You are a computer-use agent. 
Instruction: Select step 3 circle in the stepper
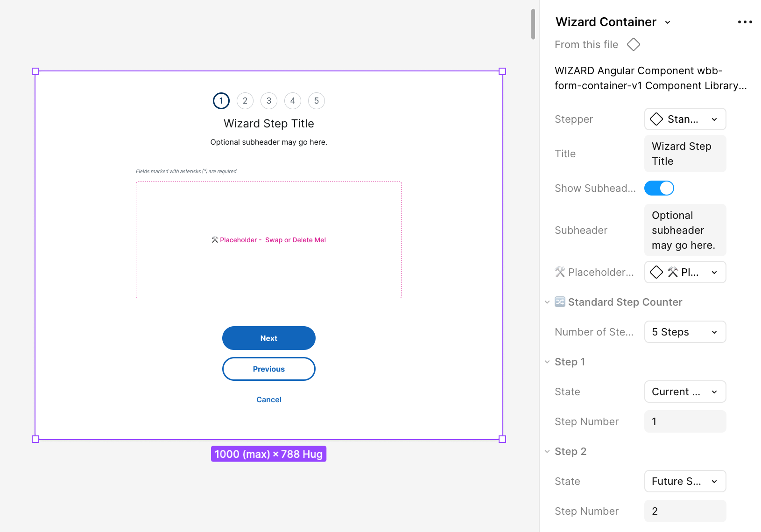[269, 101]
